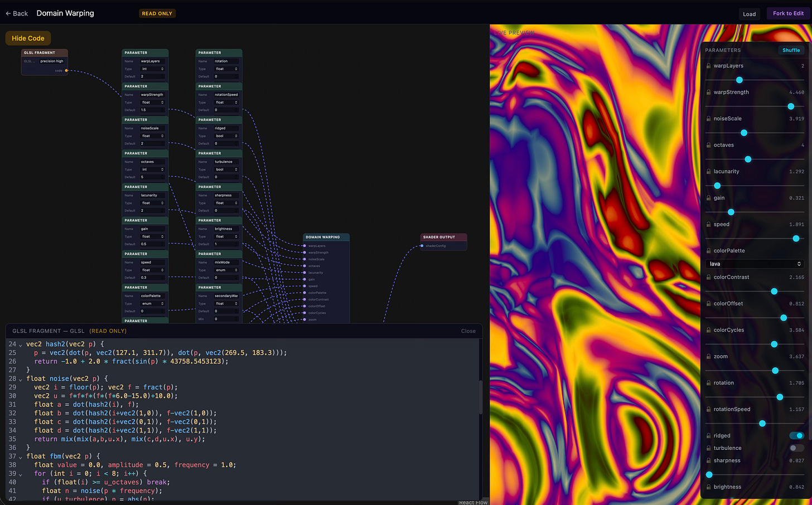Viewport: 812px width, 505px height.
Task: Click the orange code output port on GLSL Fragment
Action: (x=66, y=71)
